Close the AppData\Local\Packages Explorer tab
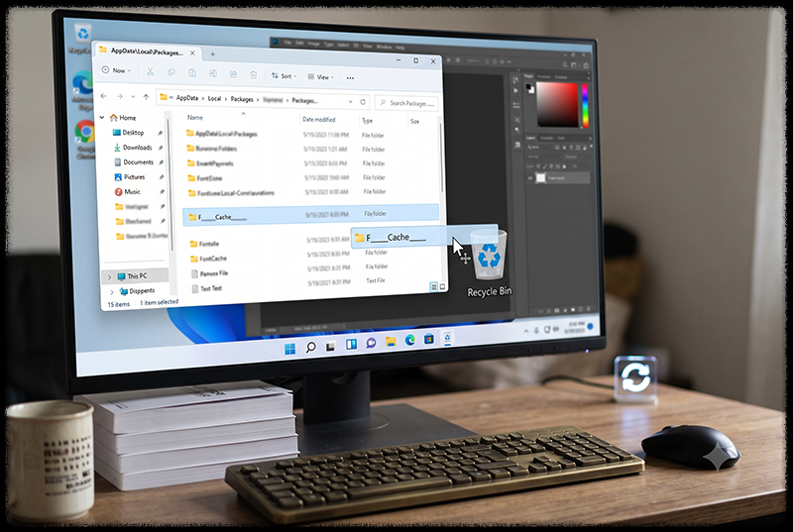 [192, 53]
